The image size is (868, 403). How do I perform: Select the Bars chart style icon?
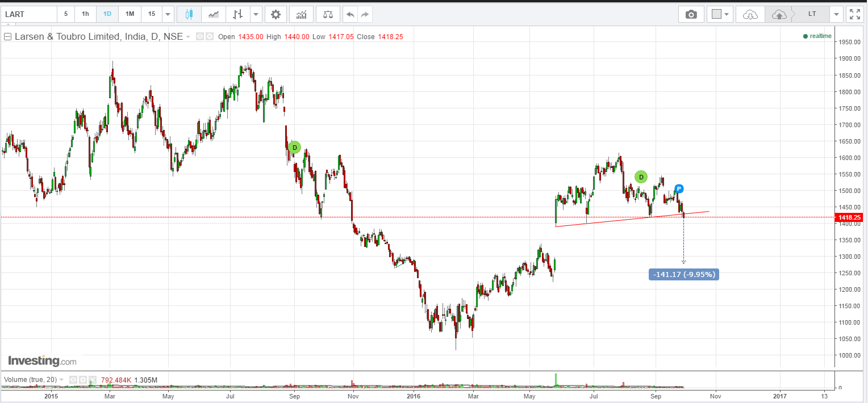237,14
